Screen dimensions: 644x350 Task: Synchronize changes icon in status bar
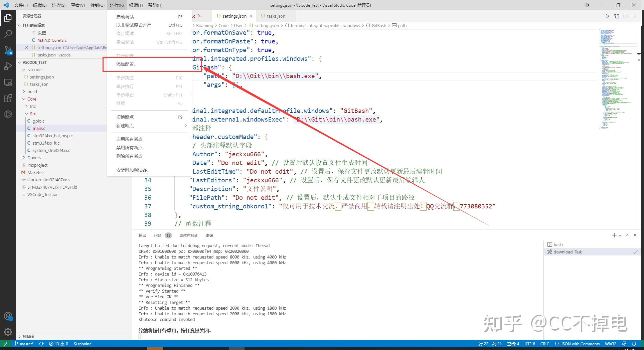coord(41,344)
